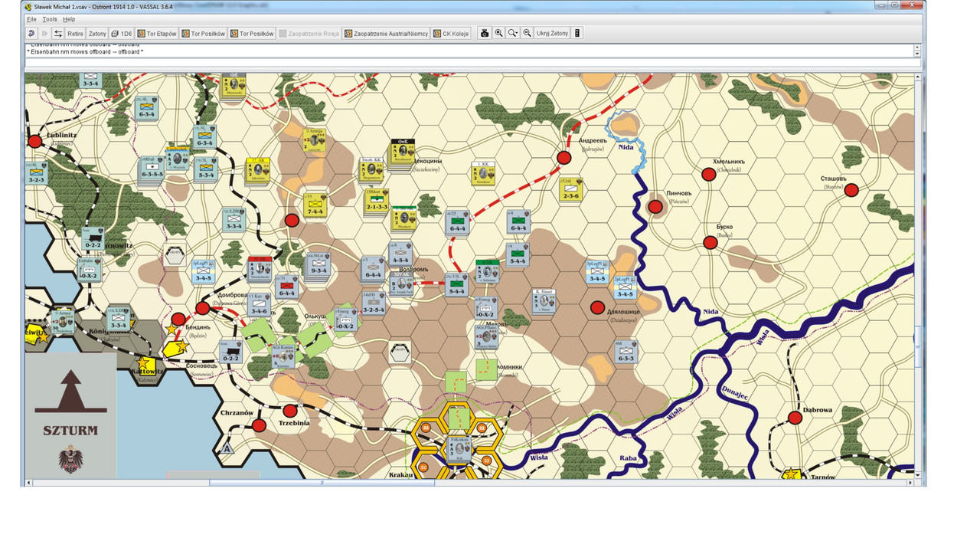Screen dimensions: 980x541
Task: Open the File menu
Action: [x=31, y=19]
